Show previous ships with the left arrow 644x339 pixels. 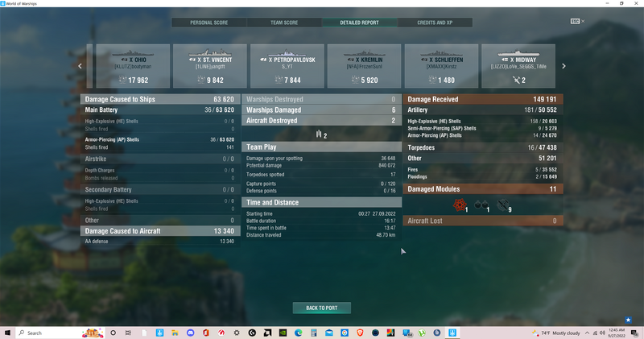click(80, 66)
